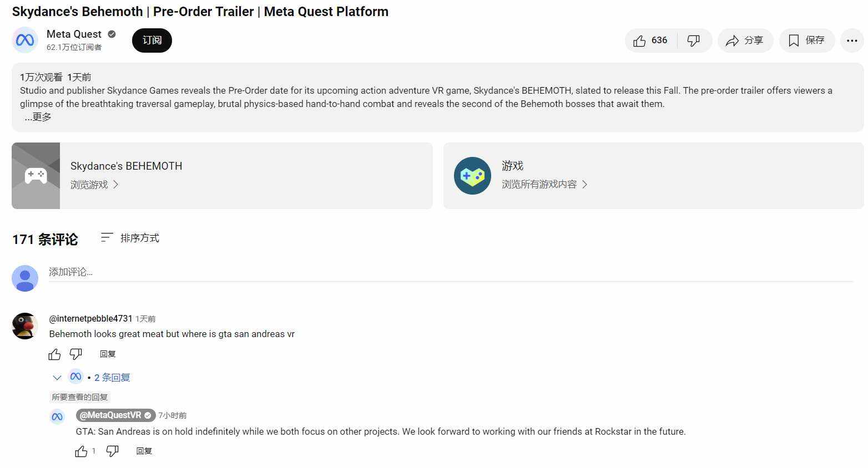The image size is (868, 468).
Task: Open the comment sort (排序方式) menu
Action: 130,238
